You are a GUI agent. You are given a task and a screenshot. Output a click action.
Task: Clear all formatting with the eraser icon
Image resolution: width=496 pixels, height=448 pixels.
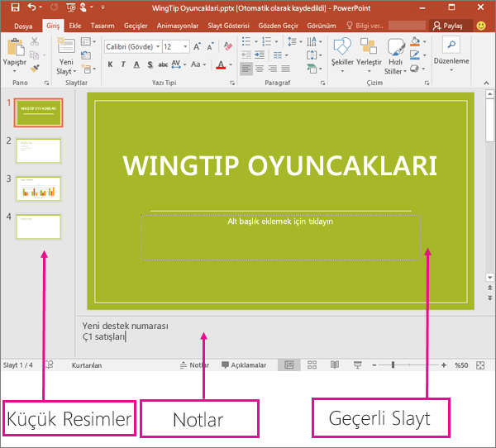[228, 46]
